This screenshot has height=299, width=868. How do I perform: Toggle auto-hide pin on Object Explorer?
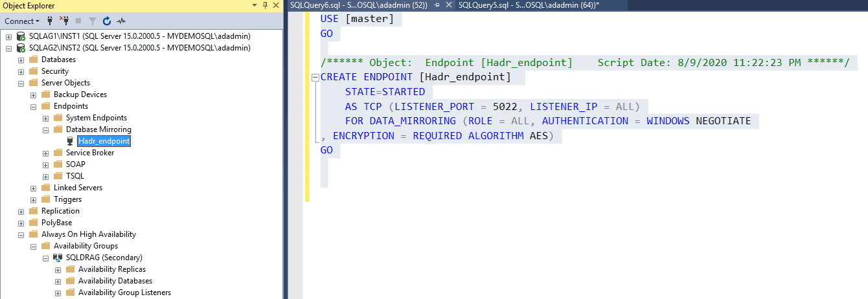(x=266, y=5)
